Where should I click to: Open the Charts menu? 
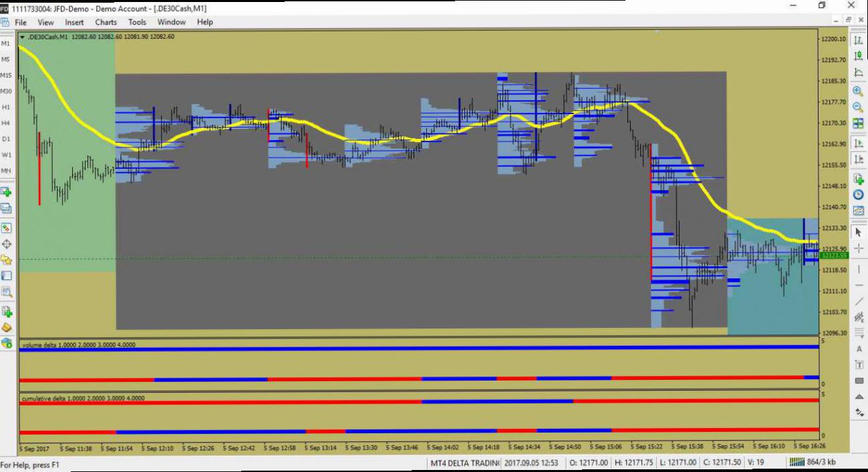click(106, 22)
